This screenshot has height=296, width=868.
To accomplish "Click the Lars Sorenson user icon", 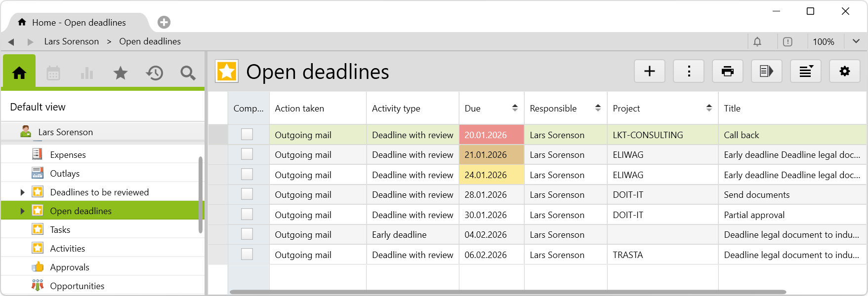I will click(26, 132).
